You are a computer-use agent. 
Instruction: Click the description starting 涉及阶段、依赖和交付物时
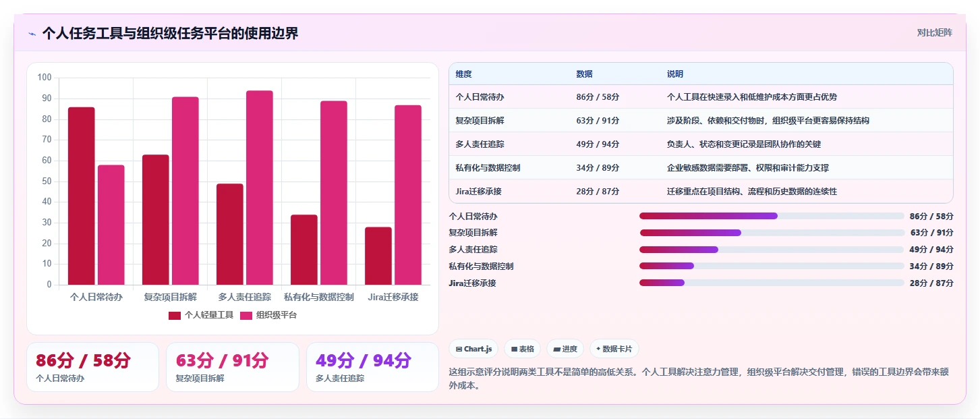pyautogui.click(x=768, y=121)
